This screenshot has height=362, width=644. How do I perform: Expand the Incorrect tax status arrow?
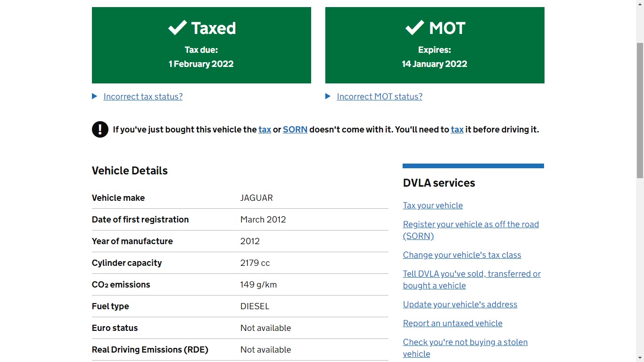point(94,97)
